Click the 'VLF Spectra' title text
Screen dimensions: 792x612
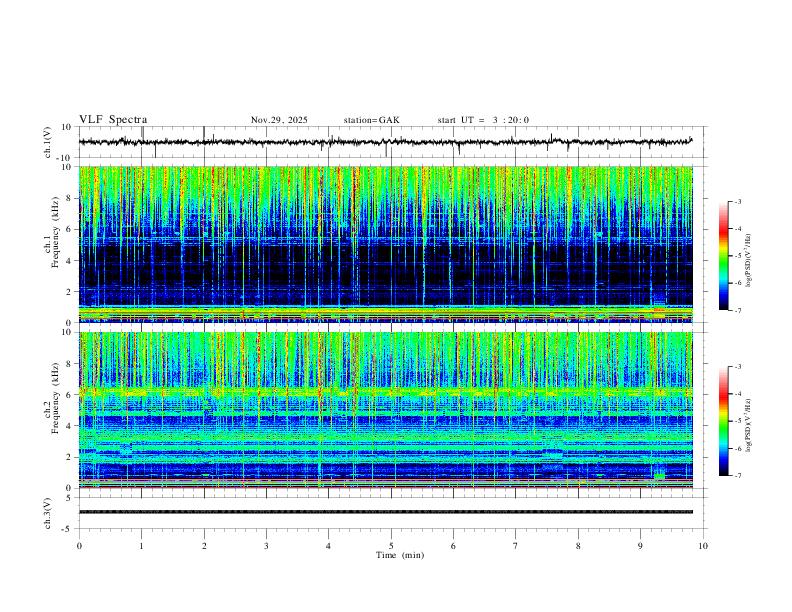(x=113, y=120)
